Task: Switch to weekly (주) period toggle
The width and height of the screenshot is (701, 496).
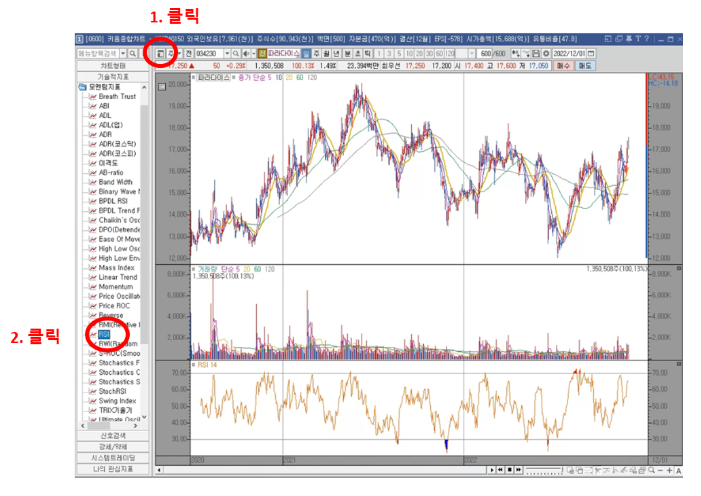Action: point(316,54)
